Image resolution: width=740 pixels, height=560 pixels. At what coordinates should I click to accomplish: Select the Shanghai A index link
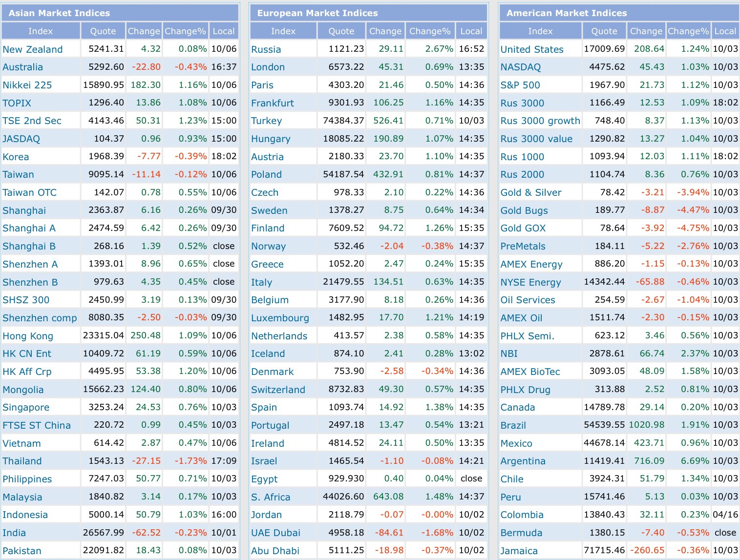tap(29, 228)
